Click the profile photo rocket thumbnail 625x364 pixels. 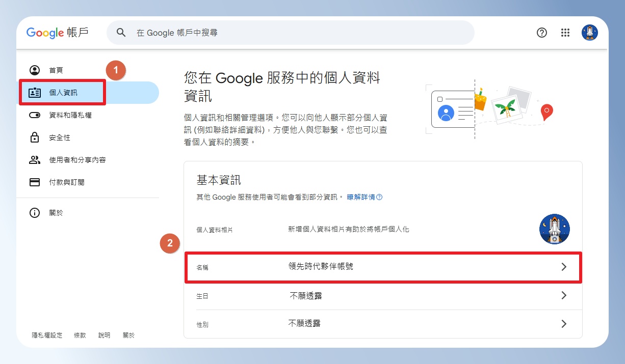point(554,229)
